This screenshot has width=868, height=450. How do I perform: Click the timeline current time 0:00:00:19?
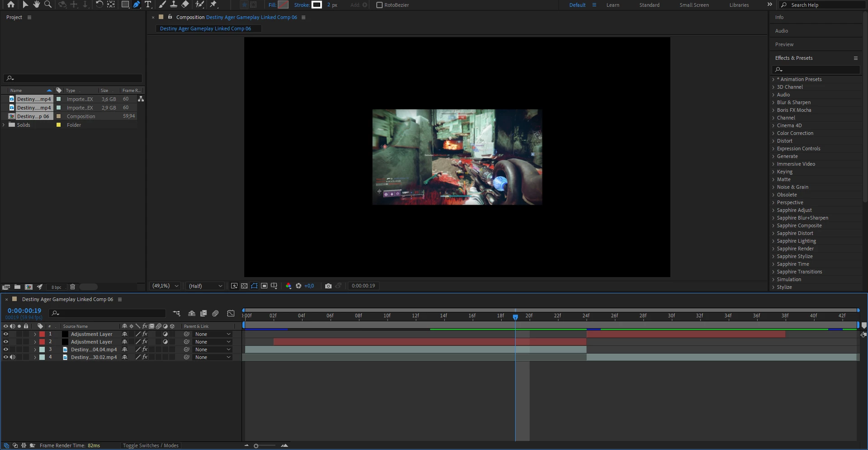tap(24, 311)
